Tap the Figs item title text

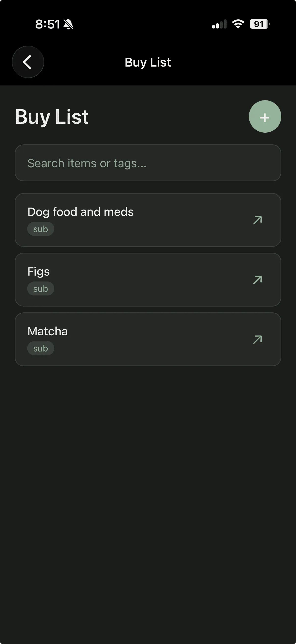click(x=39, y=272)
